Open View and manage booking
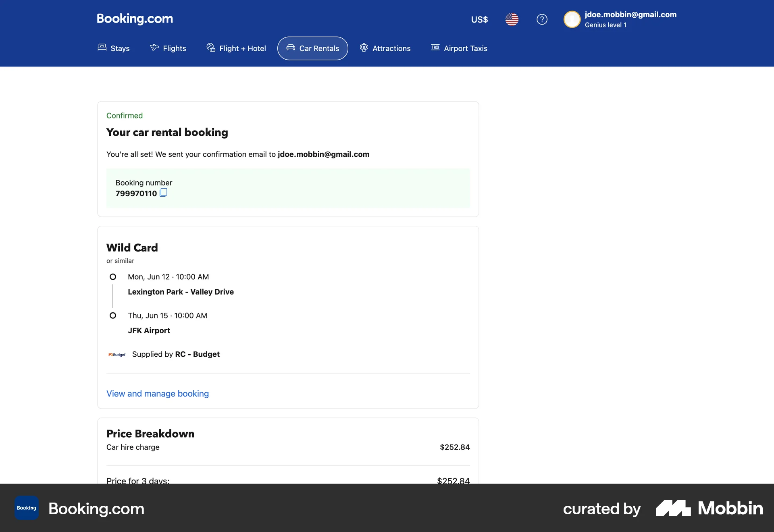The image size is (774, 532). pos(157,394)
